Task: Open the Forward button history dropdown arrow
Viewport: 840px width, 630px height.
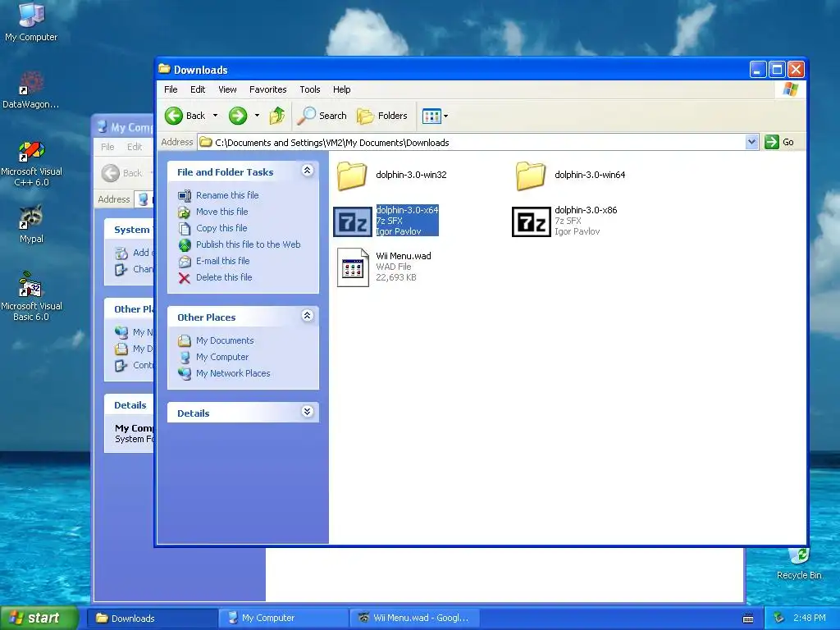Action: (257, 116)
